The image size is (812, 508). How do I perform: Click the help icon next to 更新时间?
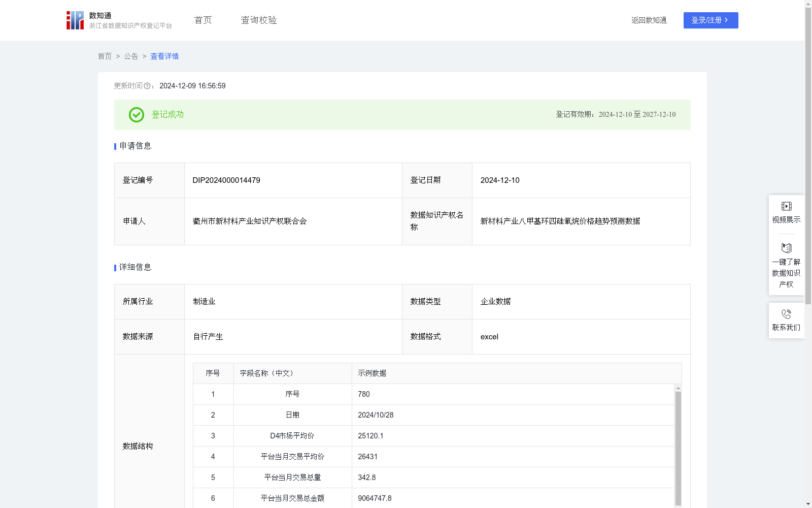pos(147,86)
